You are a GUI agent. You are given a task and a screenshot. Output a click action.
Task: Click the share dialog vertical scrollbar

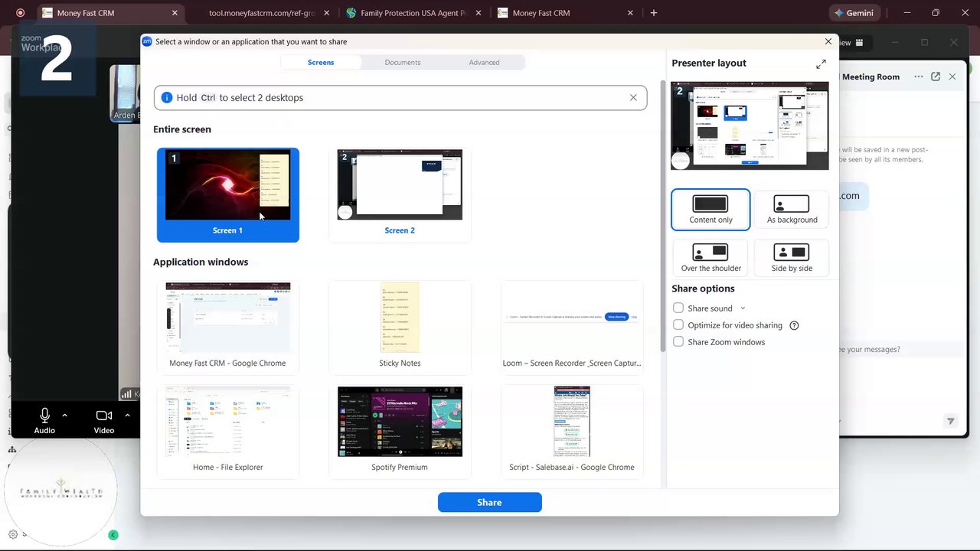(x=663, y=216)
